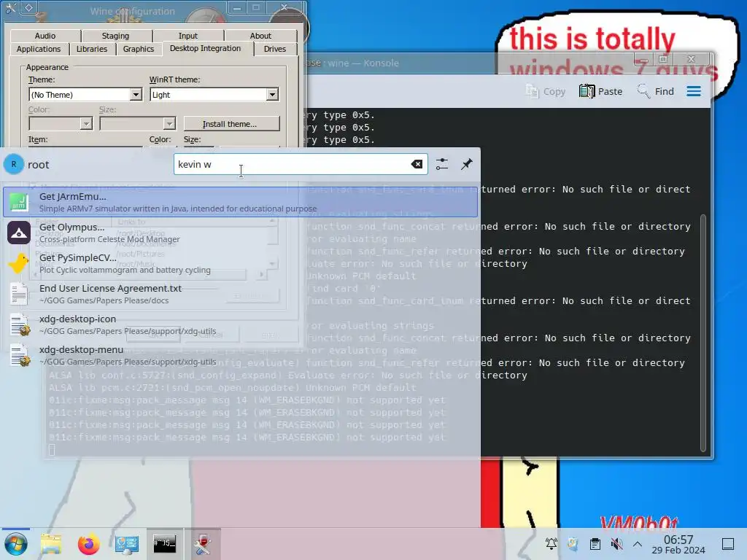747x560 pixels.
Task: Open the clock showing 06:57
Action: pyautogui.click(x=678, y=544)
